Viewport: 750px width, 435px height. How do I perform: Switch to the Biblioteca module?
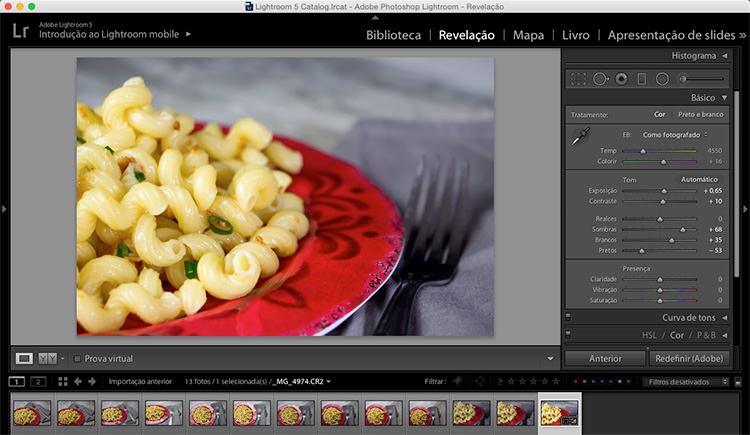coord(393,35)
